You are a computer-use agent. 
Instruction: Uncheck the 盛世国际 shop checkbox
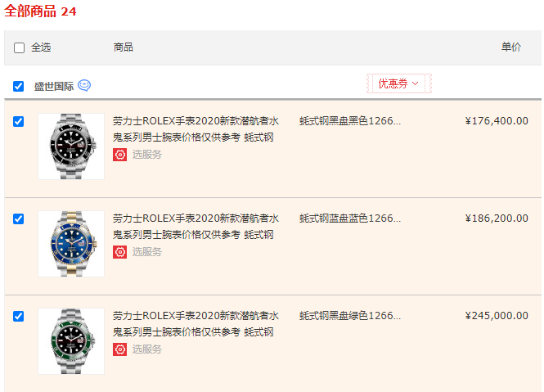tap(18, 86)
